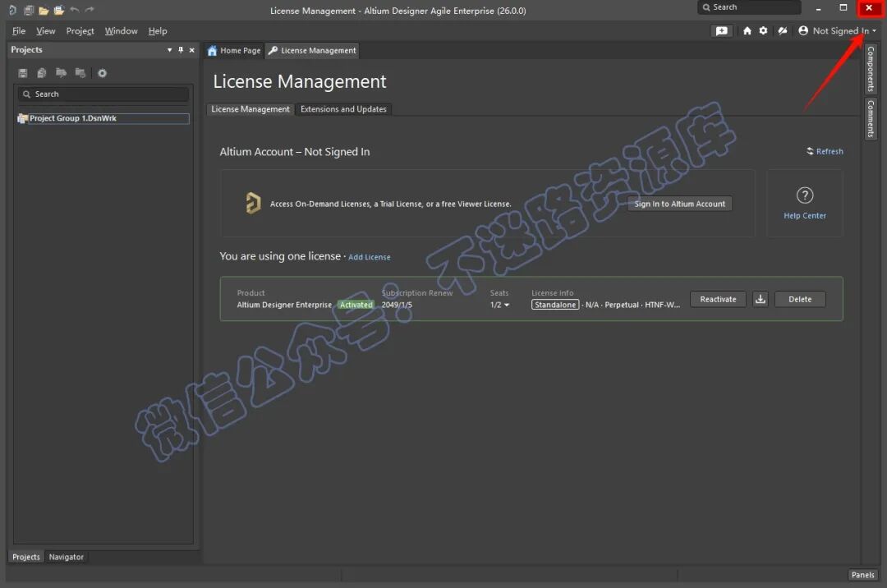Open the Projects panel options dropdown arrow
887x588 pixels.
click(170, 50)
